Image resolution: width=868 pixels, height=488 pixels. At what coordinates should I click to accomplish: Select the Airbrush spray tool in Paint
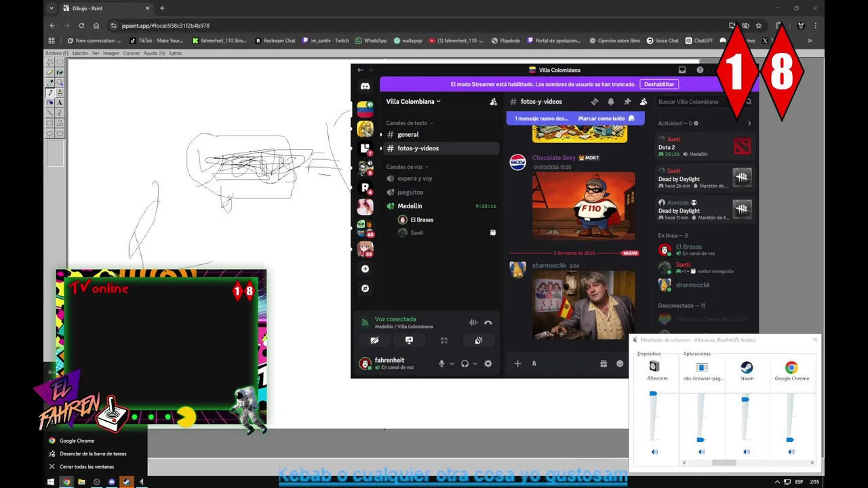(x=50, y=103)
